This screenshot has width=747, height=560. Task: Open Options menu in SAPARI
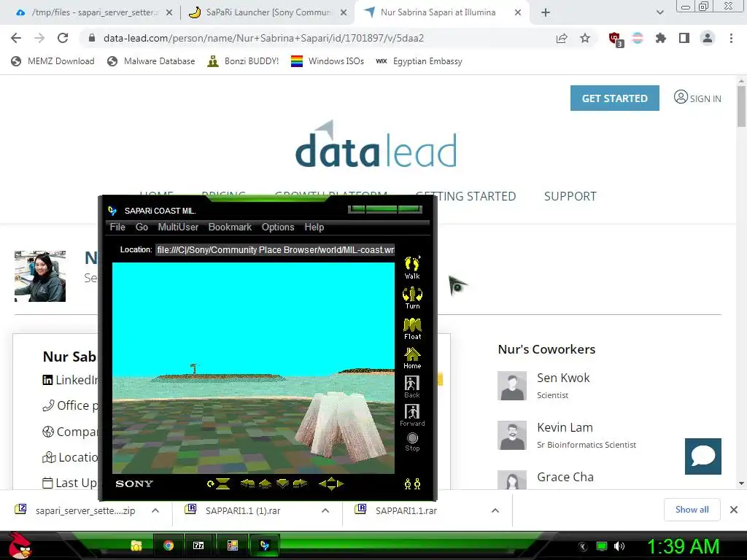pyautogui.click(x=278, y=227)
